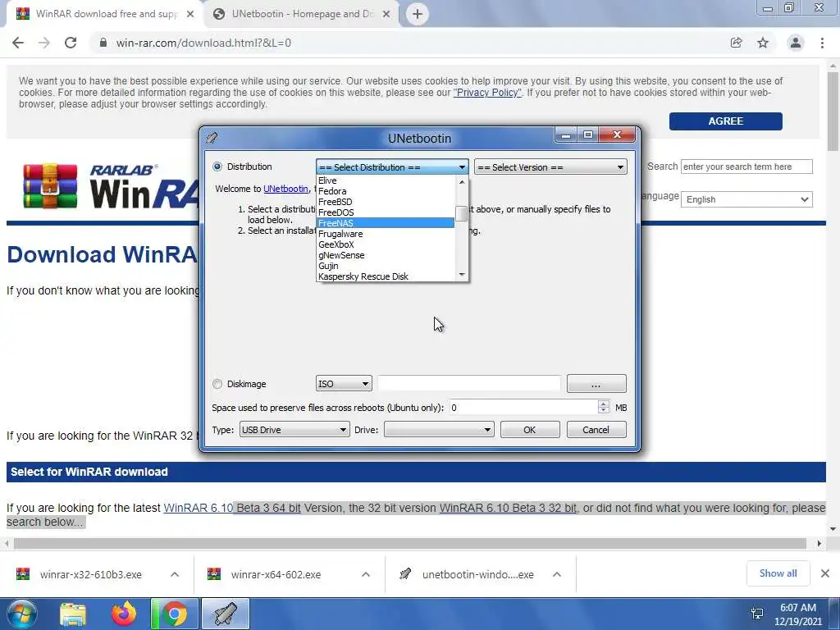Viewport: 840px width, 630px height.
Task: Open the site language English dropdown
Action: tap(746, 199)
